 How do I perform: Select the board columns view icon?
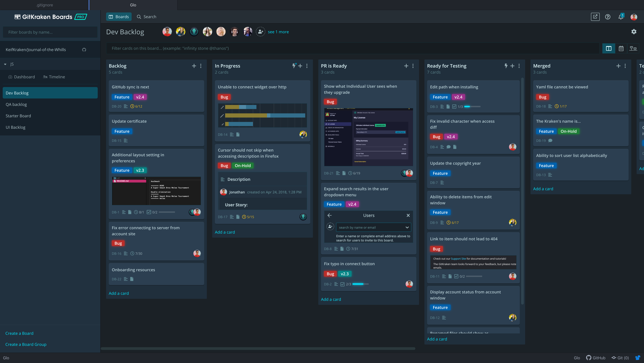[609, 49]
